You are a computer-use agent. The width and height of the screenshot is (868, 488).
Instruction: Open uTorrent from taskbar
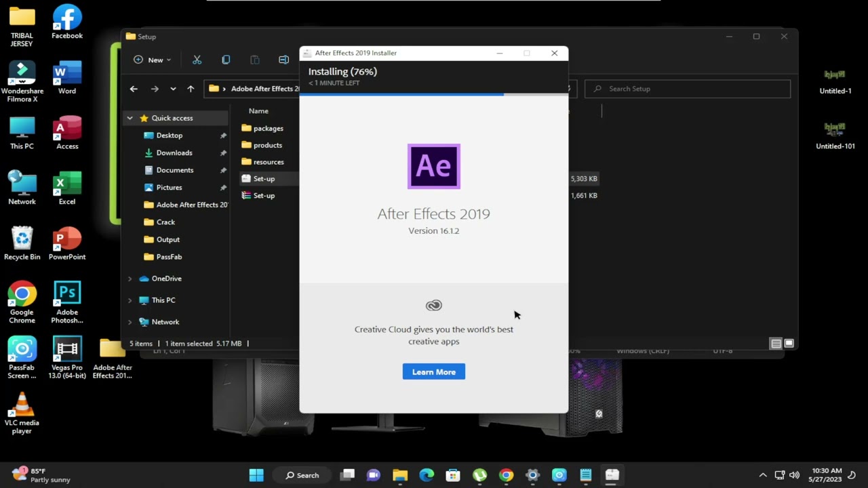479,475
